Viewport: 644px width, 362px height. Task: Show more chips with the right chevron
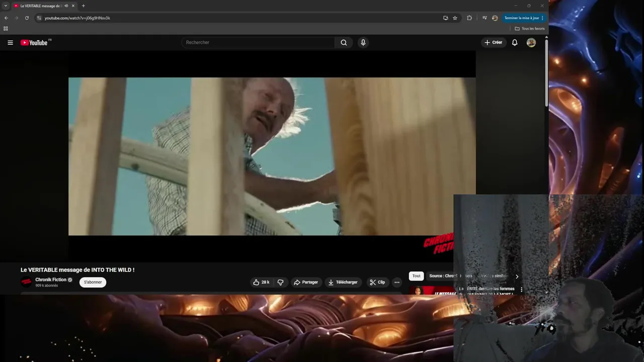point(517,277)
